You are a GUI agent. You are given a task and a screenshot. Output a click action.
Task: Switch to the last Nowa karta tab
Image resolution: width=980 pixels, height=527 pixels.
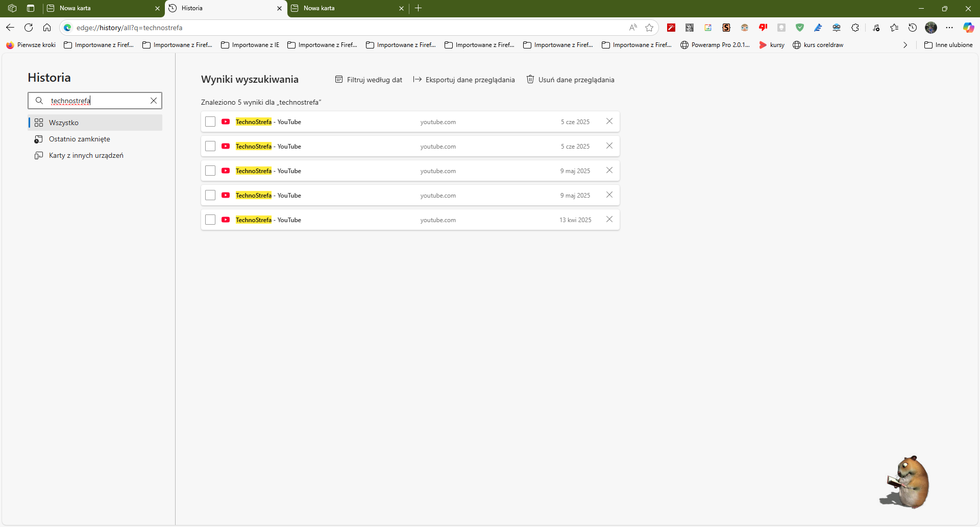pos(347,8)
